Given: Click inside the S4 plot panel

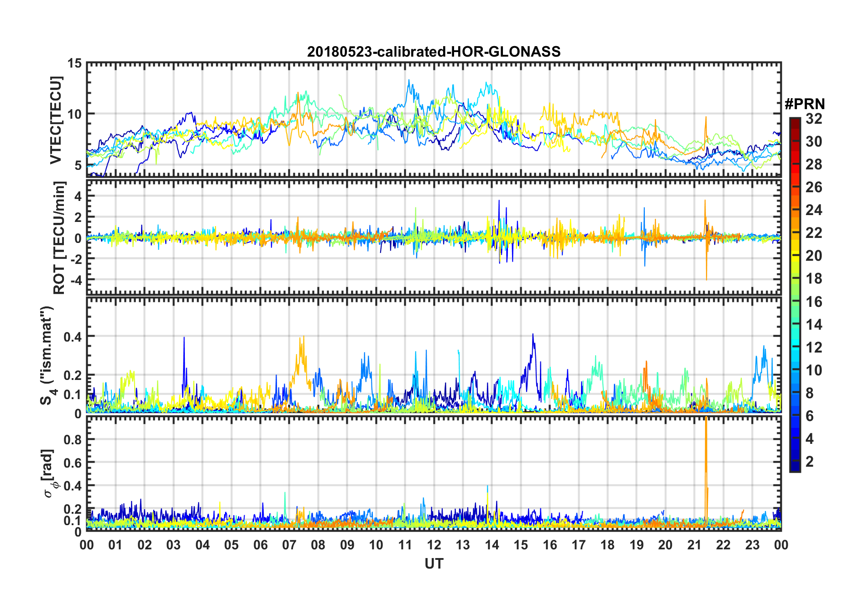Looking at the screenshot, I should pyautogui.click(x=434, y=355).
